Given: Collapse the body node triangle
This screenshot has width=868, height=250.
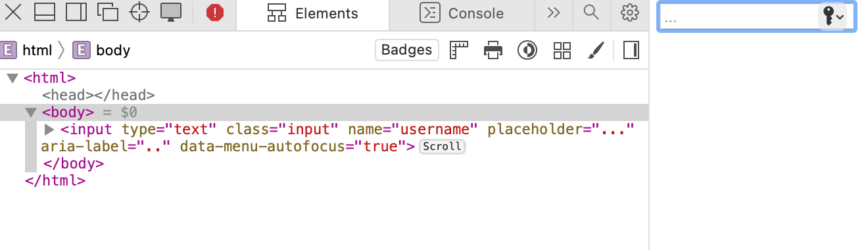Looking at the screenshot, I should tap(30, 113).
